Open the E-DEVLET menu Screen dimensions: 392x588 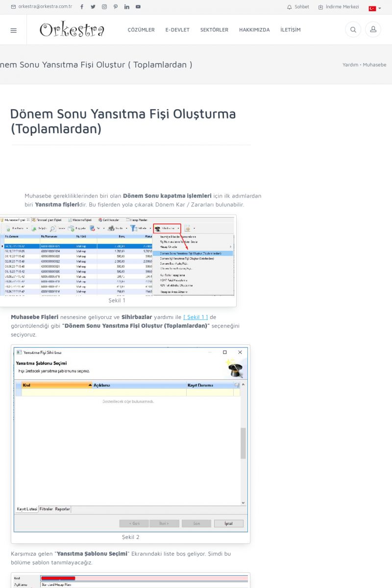click(x=177, y=30)
